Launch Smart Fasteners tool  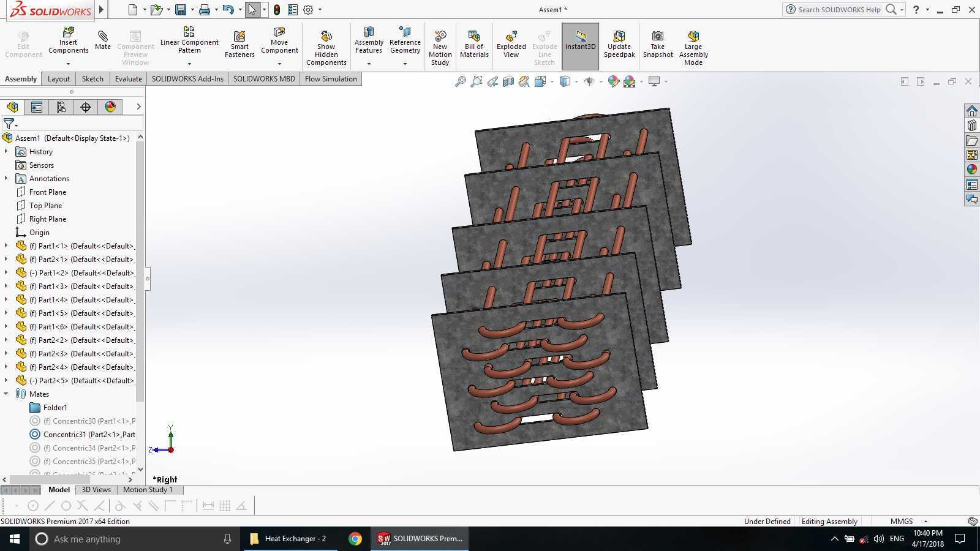click(x=239, y=44)
